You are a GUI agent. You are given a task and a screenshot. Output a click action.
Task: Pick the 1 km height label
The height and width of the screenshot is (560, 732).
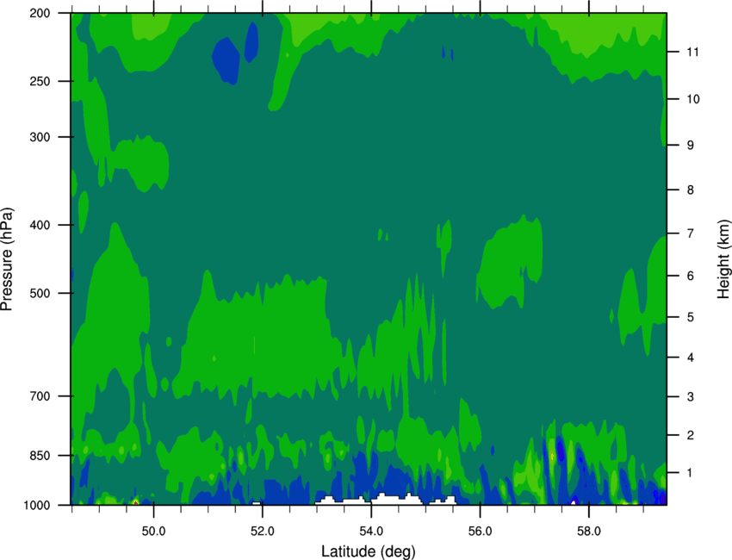coord(690,473)
